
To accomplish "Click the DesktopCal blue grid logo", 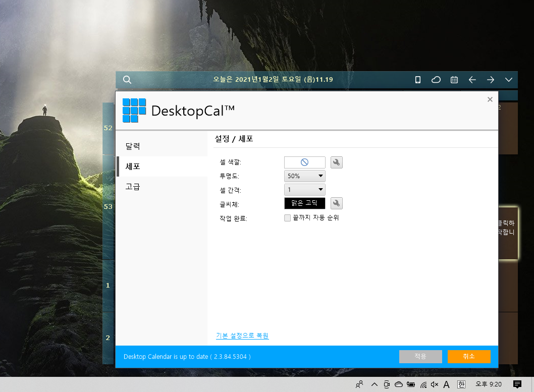I will click(x=134, y=110).
